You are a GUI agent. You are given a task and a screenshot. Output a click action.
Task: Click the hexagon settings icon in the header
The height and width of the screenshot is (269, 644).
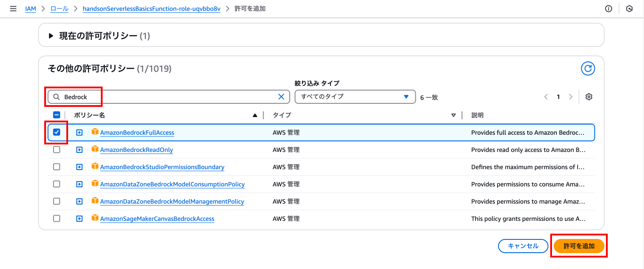click(x=629, y=9)
